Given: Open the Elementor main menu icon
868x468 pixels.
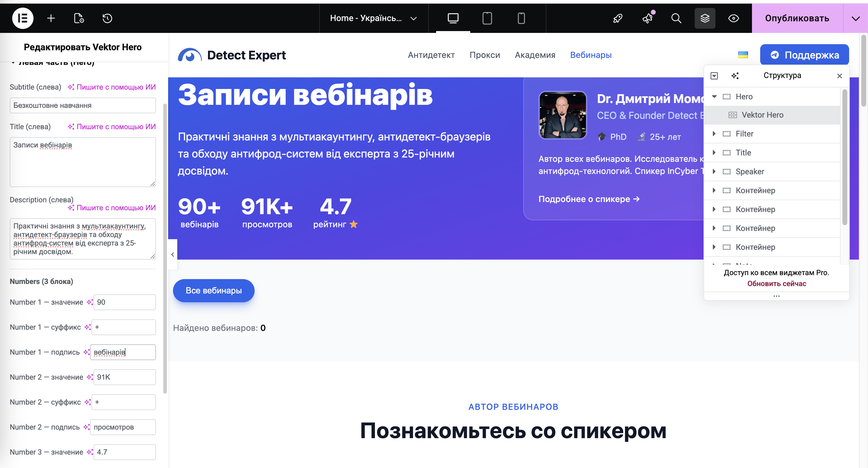Looking at the screenshot, I should (22, 18).
